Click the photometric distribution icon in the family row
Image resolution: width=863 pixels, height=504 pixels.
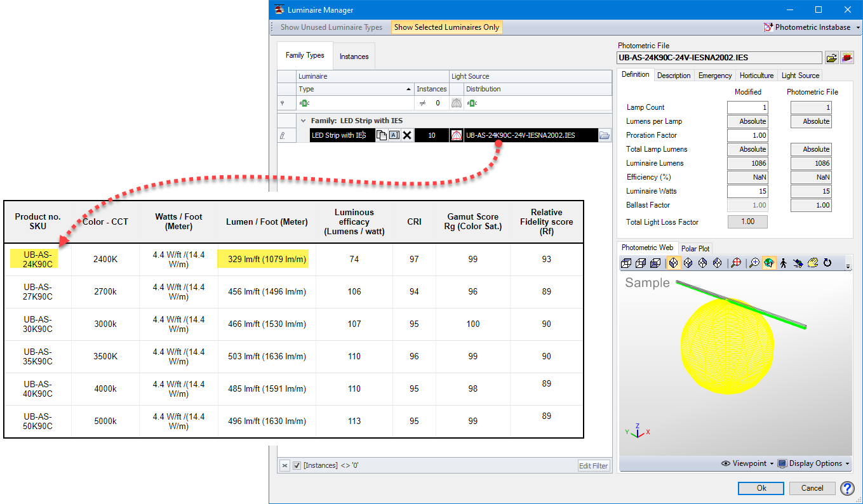pos(457,135)
